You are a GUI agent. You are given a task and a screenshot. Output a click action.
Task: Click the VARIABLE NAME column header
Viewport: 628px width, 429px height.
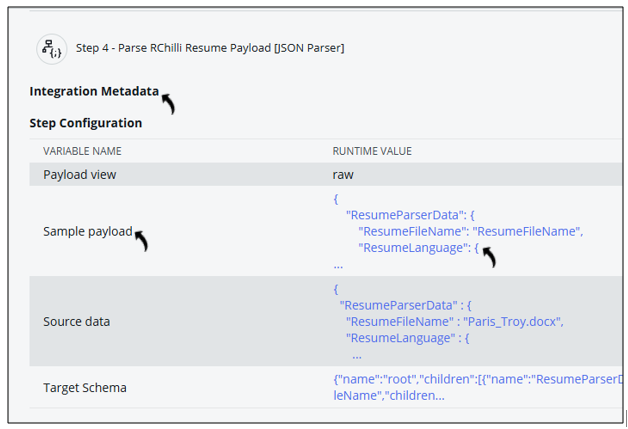pyautogui.click(x=82, y=151)
